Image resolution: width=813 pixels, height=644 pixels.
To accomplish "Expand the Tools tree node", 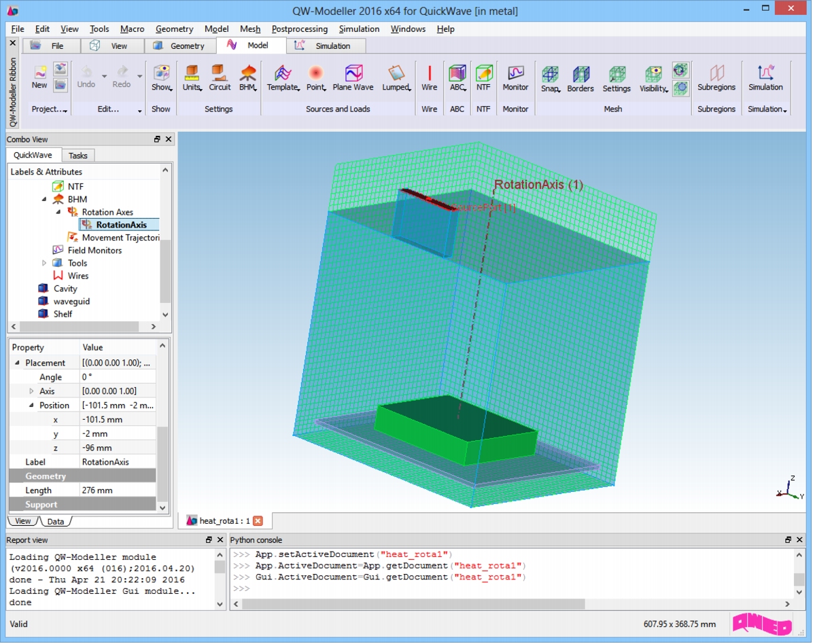I will [44, 263].
